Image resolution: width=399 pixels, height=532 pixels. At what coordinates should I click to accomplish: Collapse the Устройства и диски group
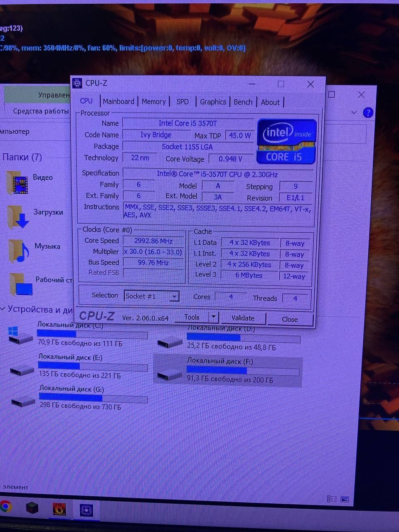[x=3, y=309]
